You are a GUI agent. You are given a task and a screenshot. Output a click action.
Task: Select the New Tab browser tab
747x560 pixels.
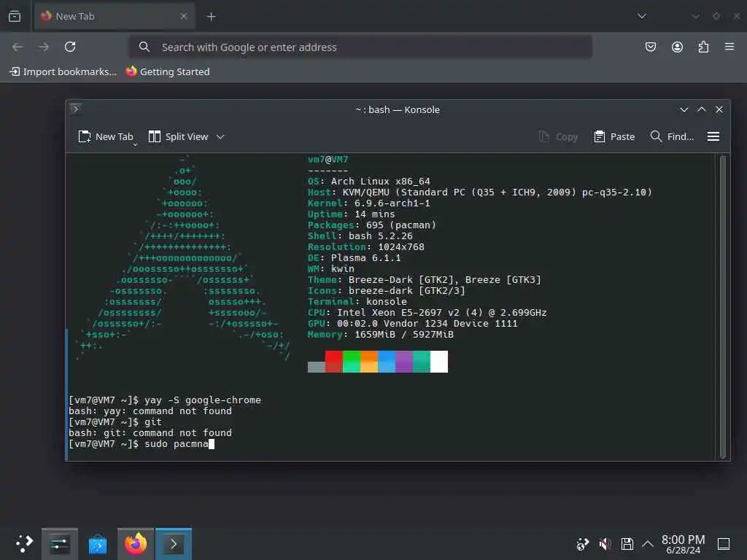coord(115,16)
